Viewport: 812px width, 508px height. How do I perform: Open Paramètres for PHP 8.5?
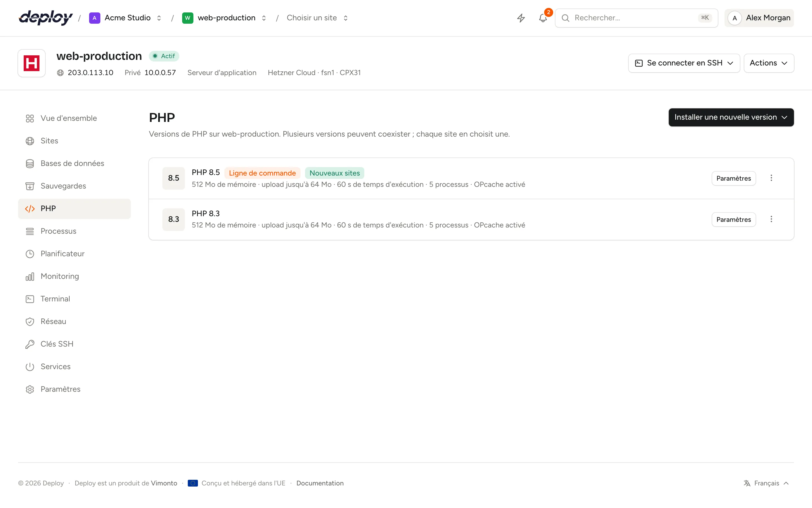point(734,178)
